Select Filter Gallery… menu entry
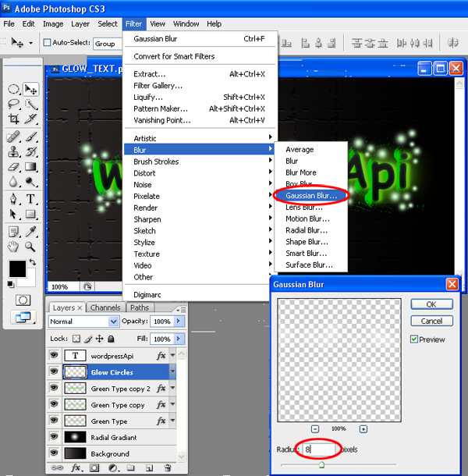Viewport: 468px width, 476px height. tap(200, 86)
